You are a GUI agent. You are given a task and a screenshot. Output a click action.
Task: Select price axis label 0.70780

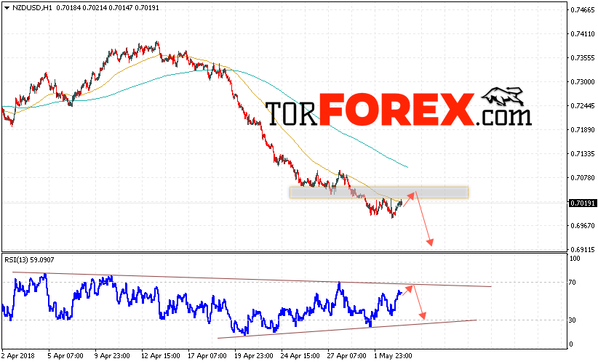583,178
